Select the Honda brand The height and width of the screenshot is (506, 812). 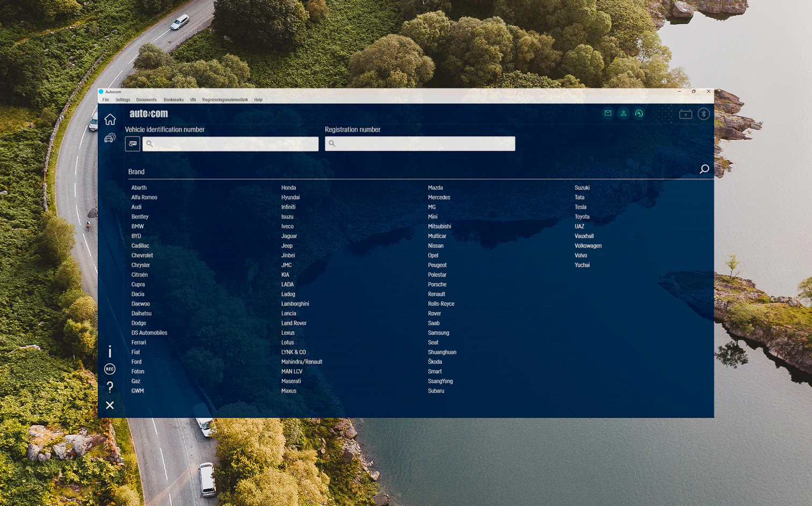tap(288, 187)
